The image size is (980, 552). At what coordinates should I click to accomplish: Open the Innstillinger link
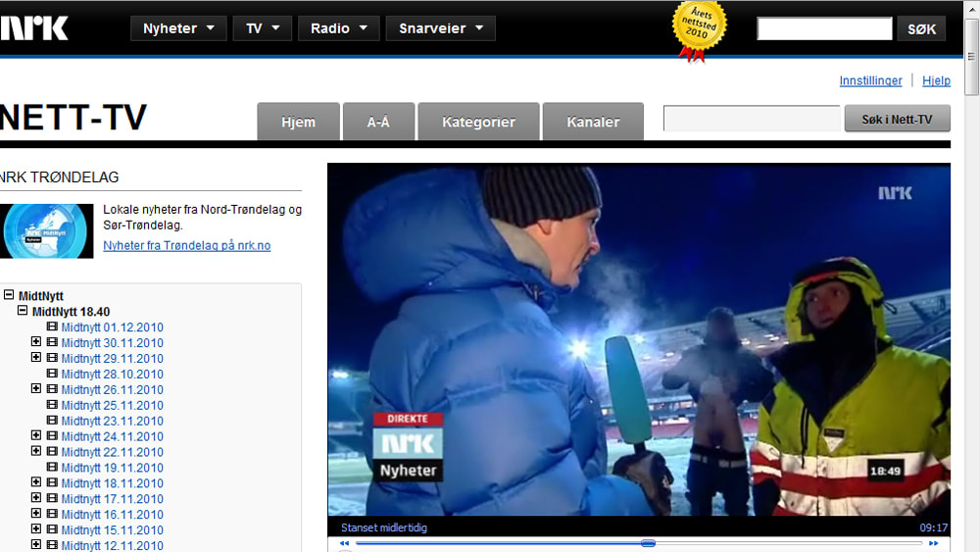click(x=870, y=80)
